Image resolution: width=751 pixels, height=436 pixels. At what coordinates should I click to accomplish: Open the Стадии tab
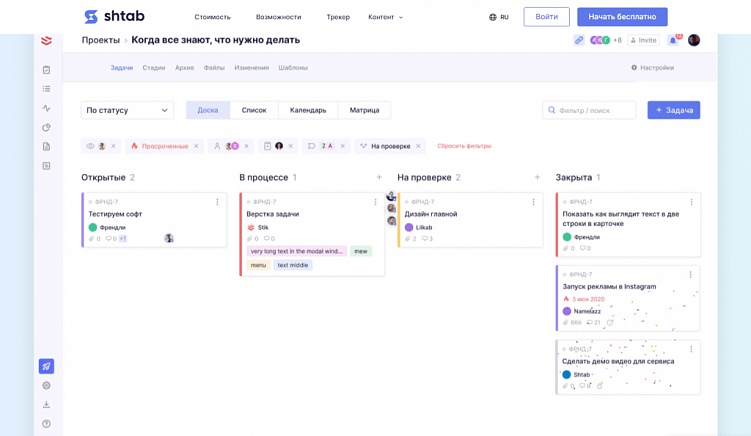pyautogui.click(x=154, y=68)
